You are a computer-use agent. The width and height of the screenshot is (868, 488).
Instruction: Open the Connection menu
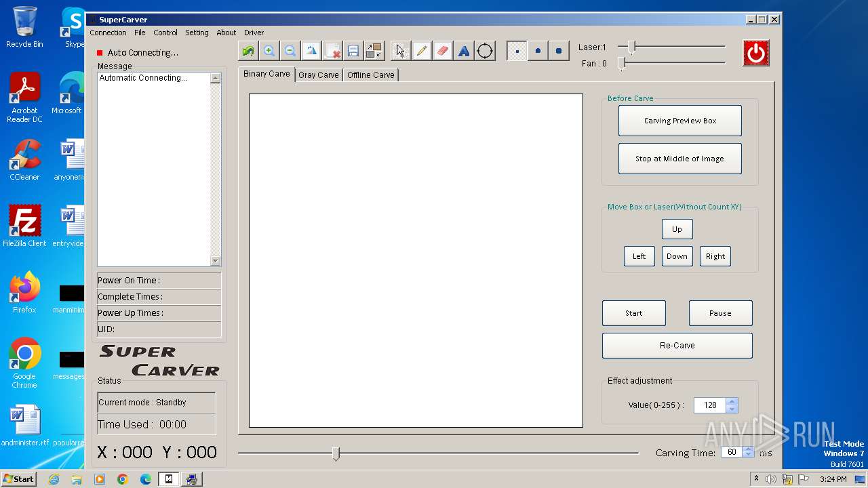[x=108, y=33]
